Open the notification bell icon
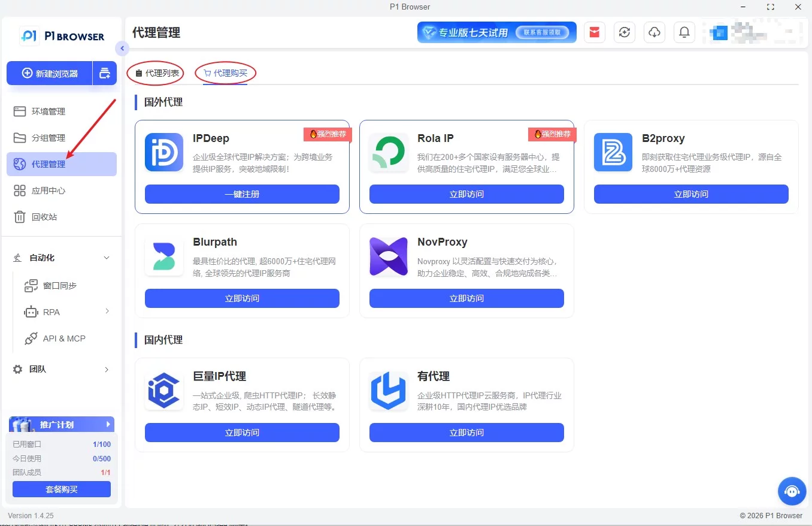This screenshot has height=526, width=812. (x=684, y=32)
